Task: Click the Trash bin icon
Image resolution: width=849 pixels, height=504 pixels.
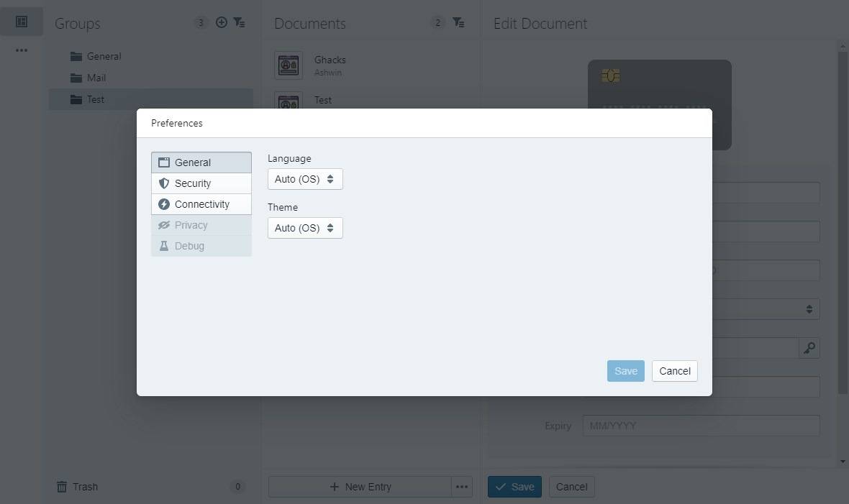Action: pos(62,487)
